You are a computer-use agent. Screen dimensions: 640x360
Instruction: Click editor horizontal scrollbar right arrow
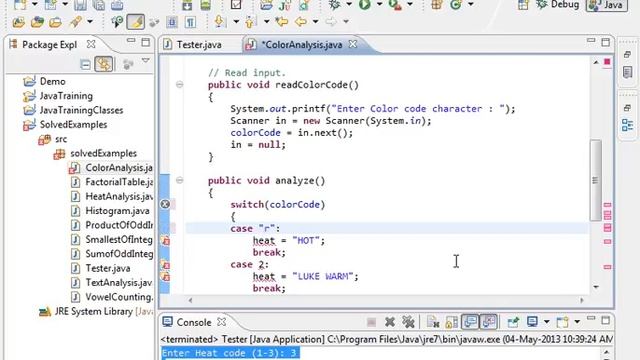coord(582,300)
